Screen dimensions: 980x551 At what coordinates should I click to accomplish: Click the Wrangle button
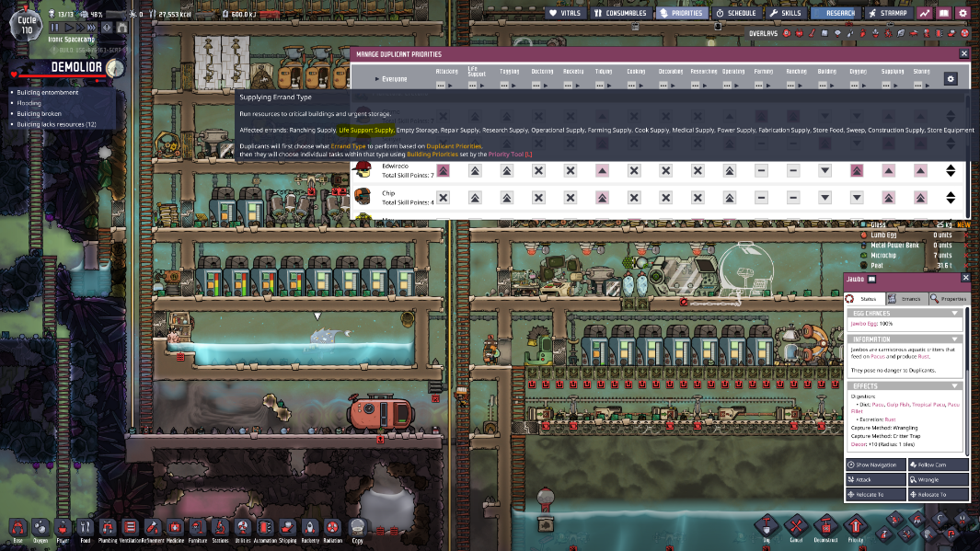(938, 480)
